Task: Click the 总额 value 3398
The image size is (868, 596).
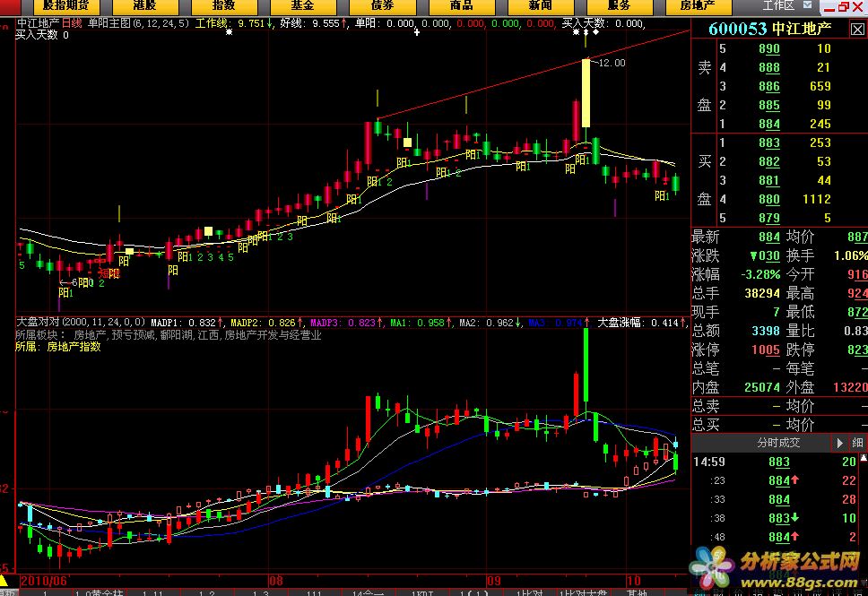Action: 766,331
